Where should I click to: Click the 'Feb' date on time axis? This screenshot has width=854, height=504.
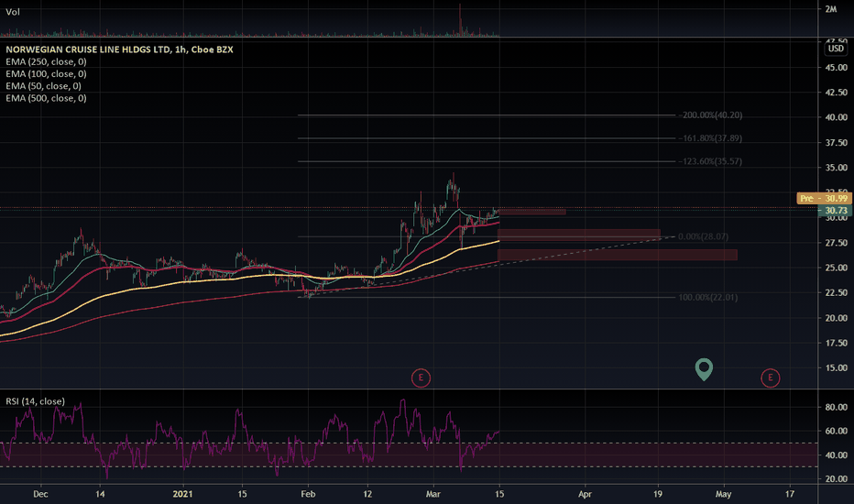(308, 494)
